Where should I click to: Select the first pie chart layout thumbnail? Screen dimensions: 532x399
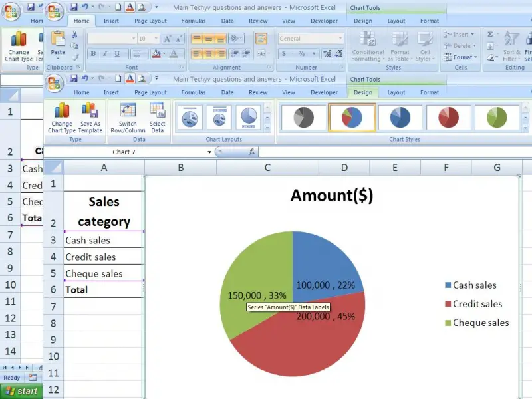coord(190,118)
